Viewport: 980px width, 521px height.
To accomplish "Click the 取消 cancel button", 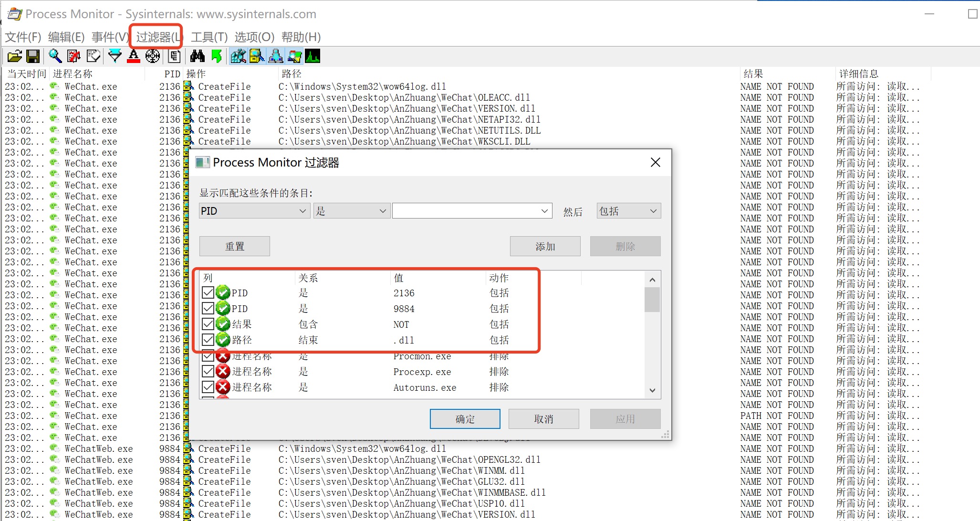I will pyautogui.click(x=544, y=419).
